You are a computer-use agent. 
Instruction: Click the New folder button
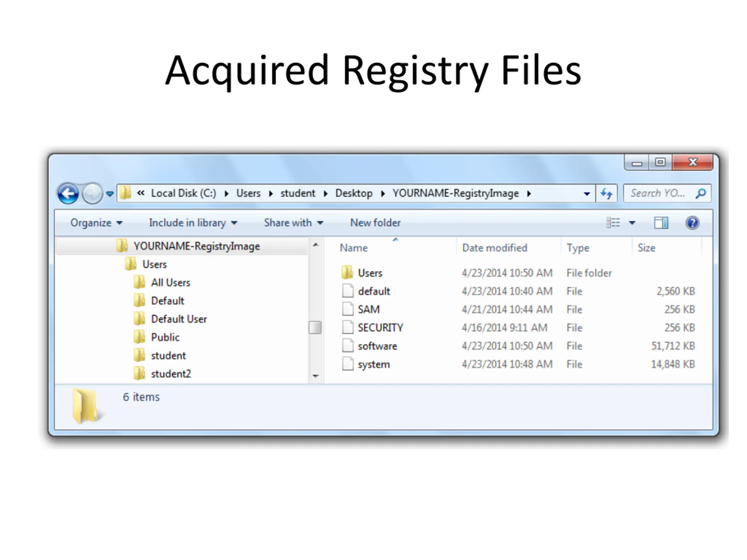click(x=375, y=223)
